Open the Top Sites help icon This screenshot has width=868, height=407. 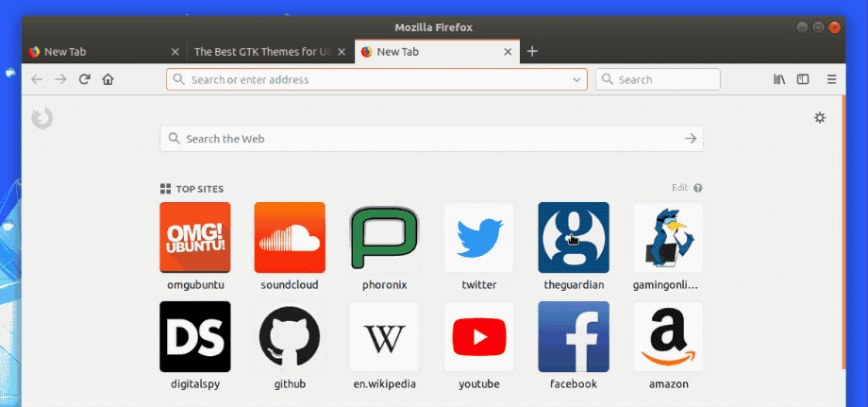click(698, 188)
